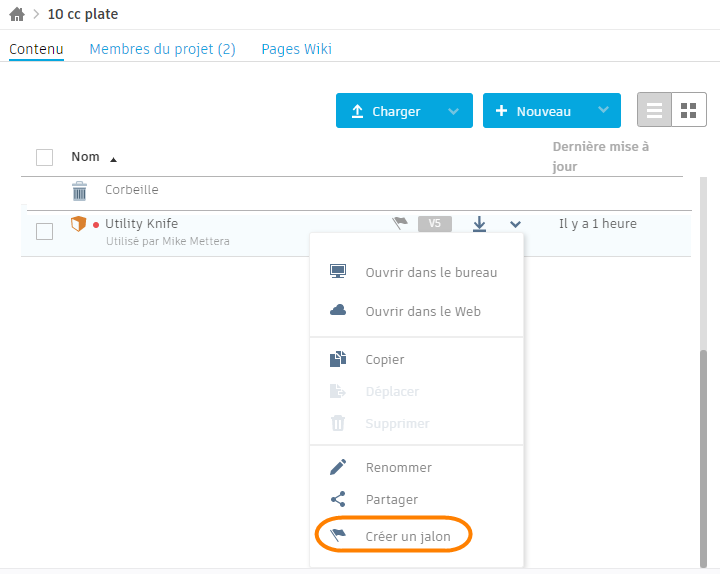Go to the home folder icon
This screenshot has height=574, width=720.
click(x=17, y=14)
